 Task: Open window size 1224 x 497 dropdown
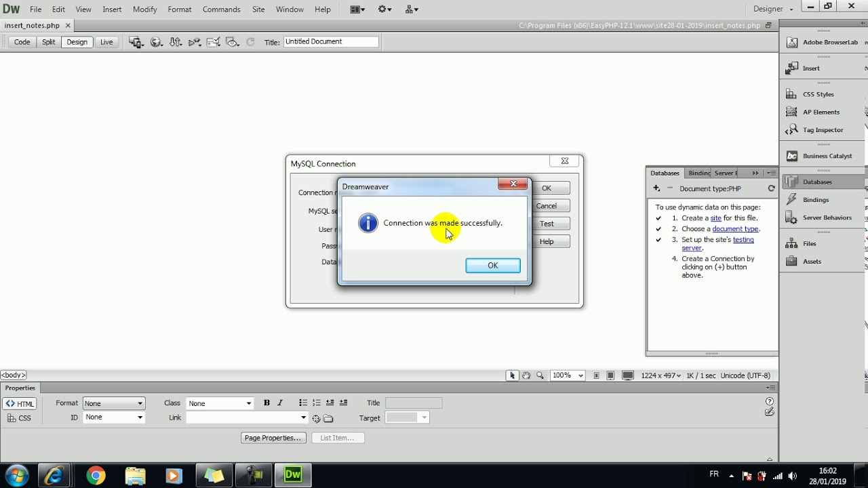[x=660, y=375]
